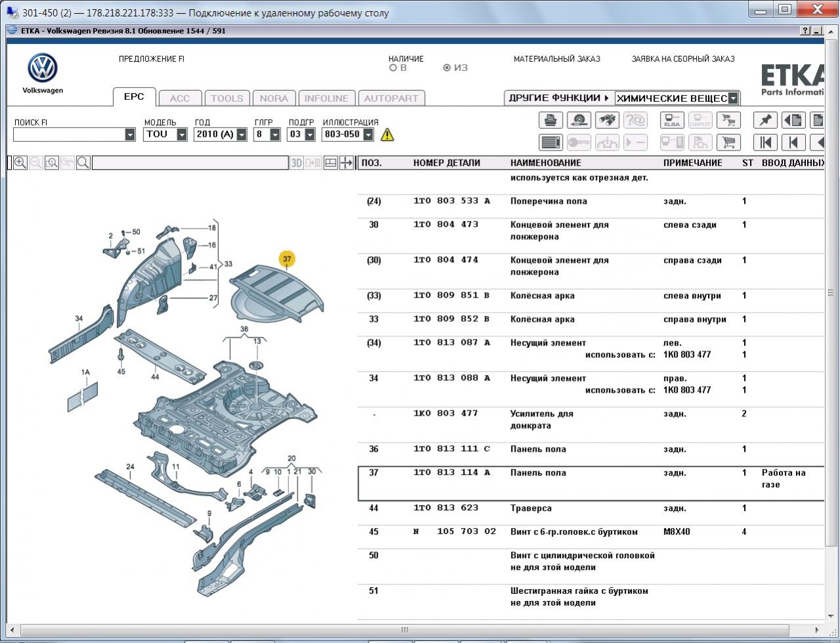Click the plain magnifier search icon

point(83,163)
